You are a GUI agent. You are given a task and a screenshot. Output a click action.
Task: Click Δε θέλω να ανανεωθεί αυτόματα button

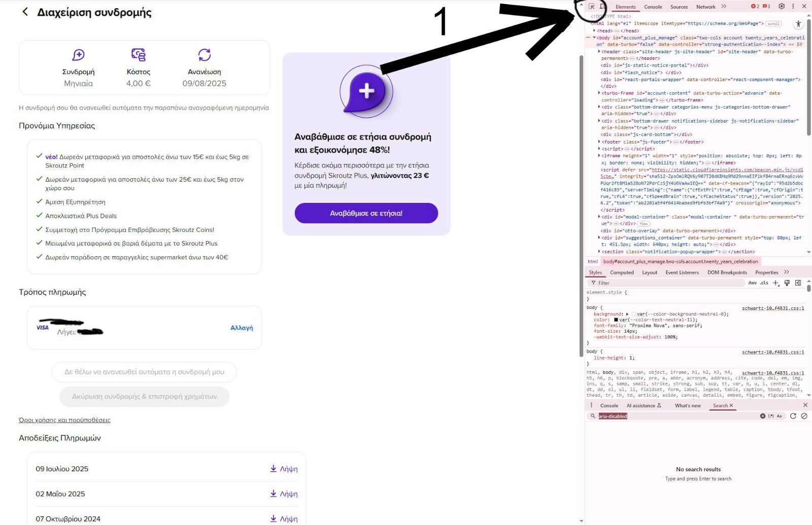tap(144, 372)
